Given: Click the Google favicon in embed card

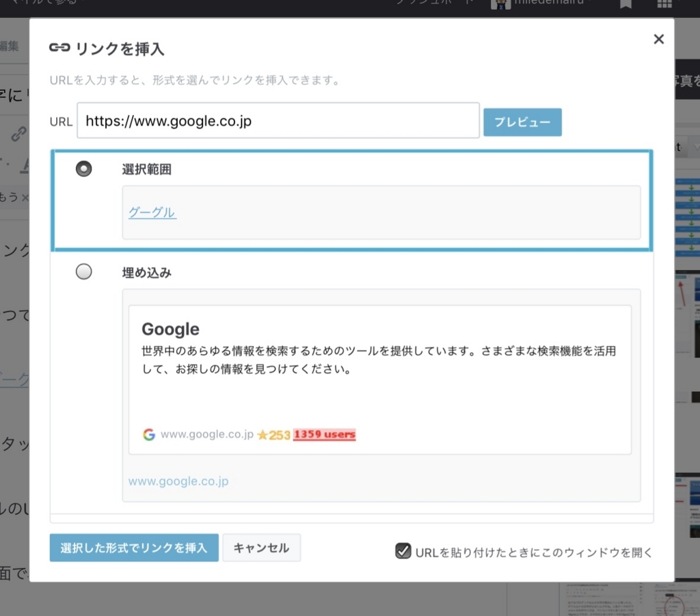Looking at the screenshot, I should [x=148, y=434].
